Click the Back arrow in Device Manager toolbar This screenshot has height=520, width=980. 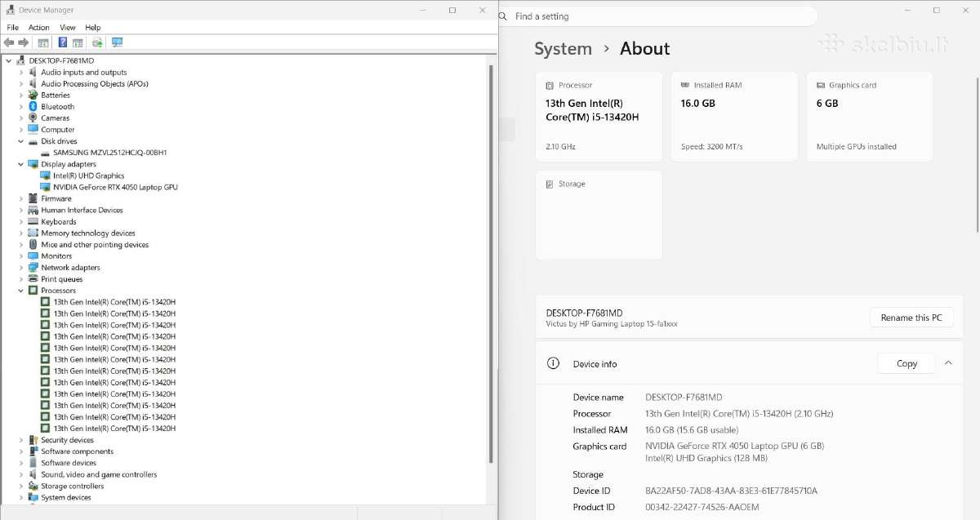coord(9,42)
